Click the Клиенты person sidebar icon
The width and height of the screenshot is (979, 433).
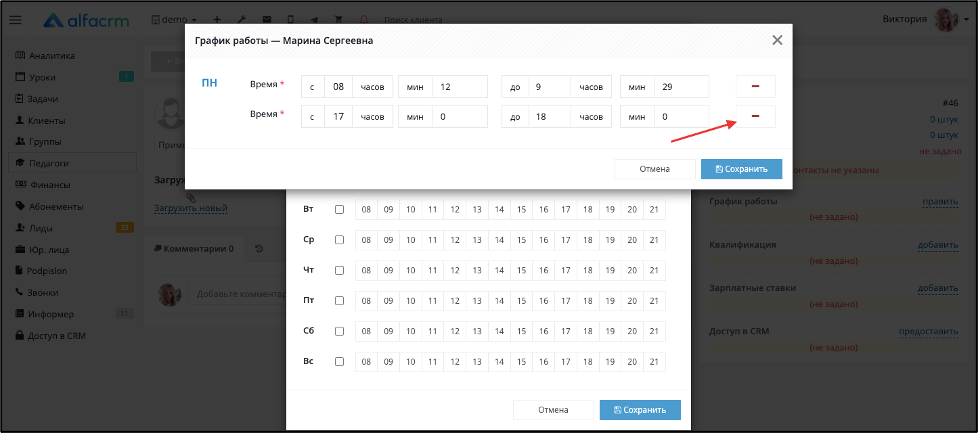(20, 120)
